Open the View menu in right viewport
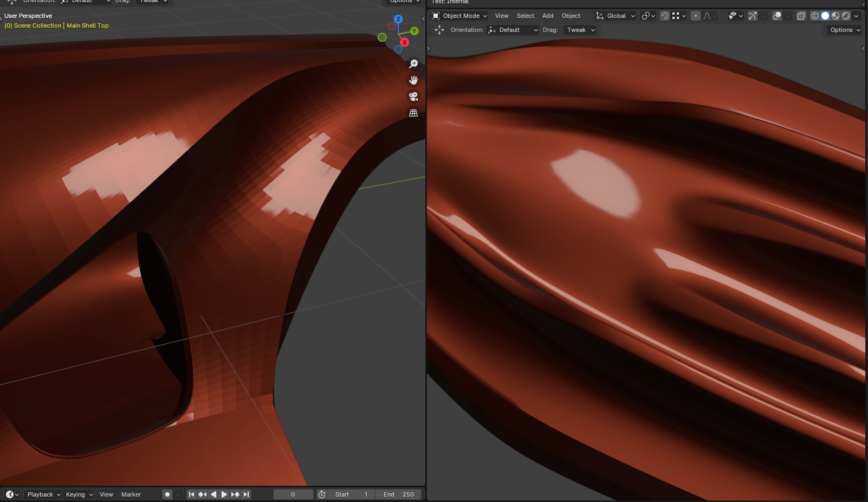Viewport: 868px width, 502px height. click(x=502, y=16)
